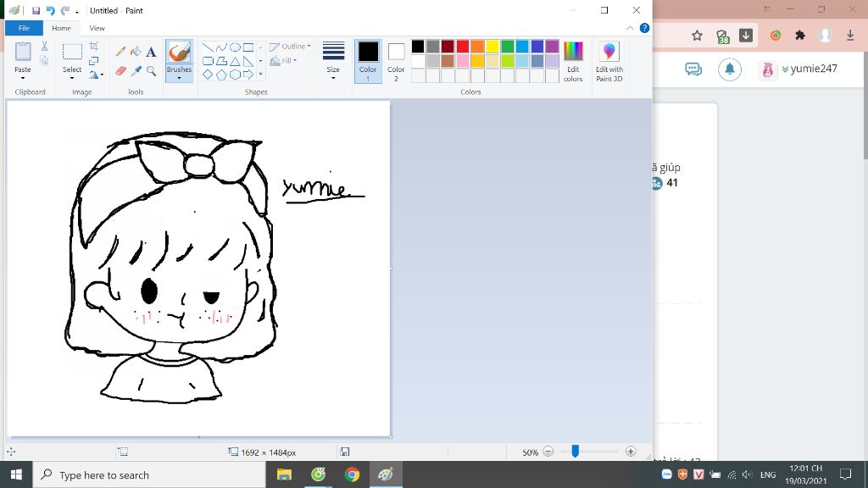The image size is (868, 488).
Task: Open the shape Fill dropdown
Action: pyautogui.click(x=283, y=60)
